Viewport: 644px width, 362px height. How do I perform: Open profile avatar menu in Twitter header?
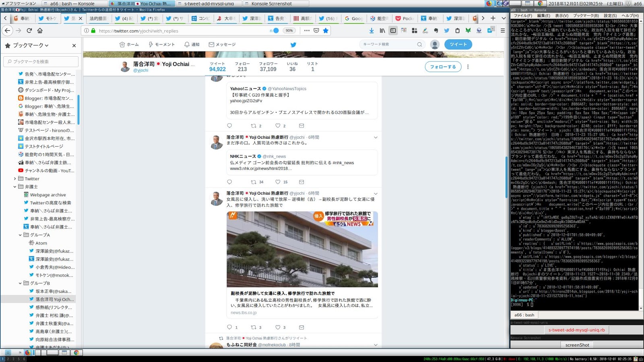click(435, 45)
